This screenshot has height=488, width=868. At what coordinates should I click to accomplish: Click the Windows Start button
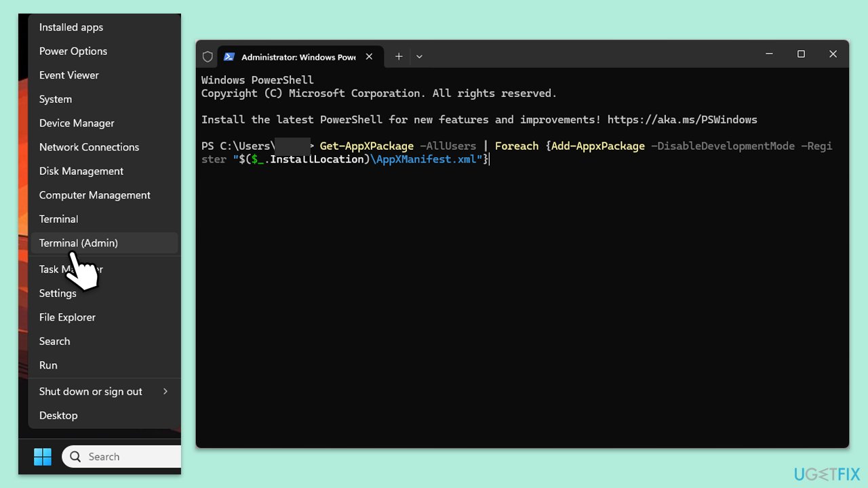[43, 457]
